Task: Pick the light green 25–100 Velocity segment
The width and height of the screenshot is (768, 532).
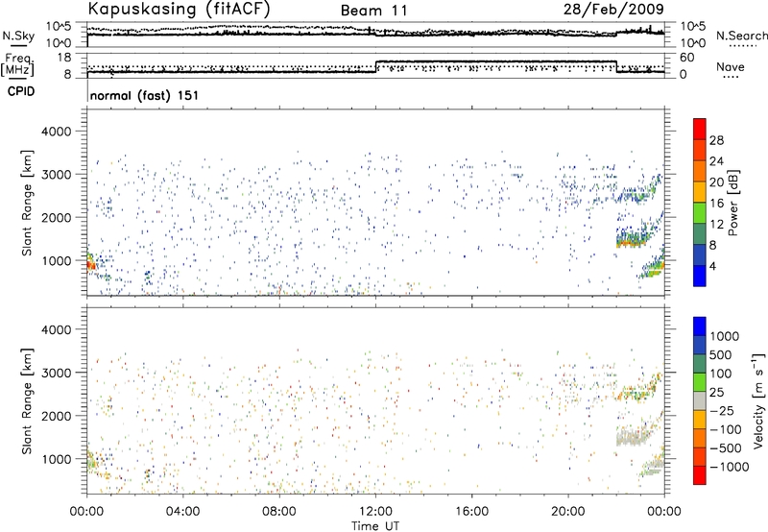Action: pyautogui.click(x=700, y=382)
